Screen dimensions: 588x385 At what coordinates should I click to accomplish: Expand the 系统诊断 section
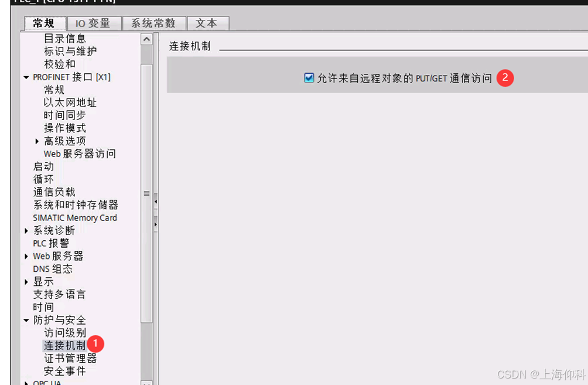(26, 230)
